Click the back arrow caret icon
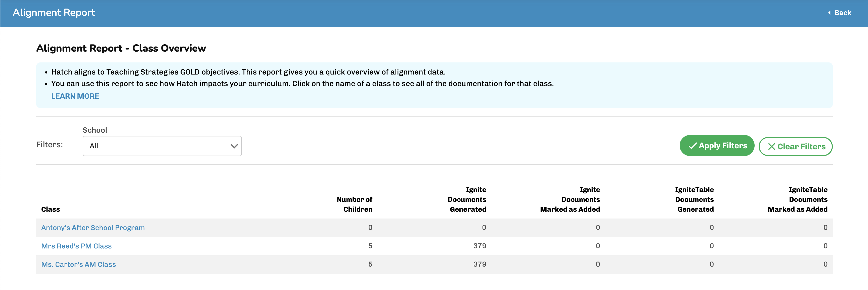 (829, 13)
